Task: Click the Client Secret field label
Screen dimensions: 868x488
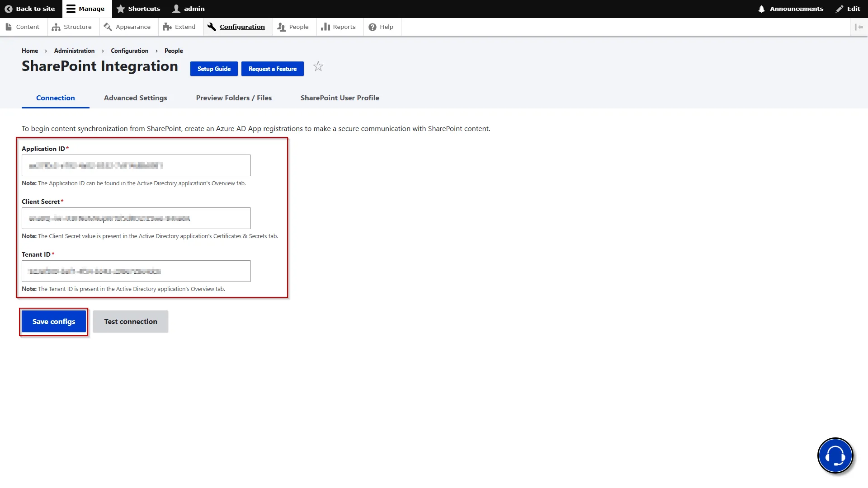Action: point(41,202)
